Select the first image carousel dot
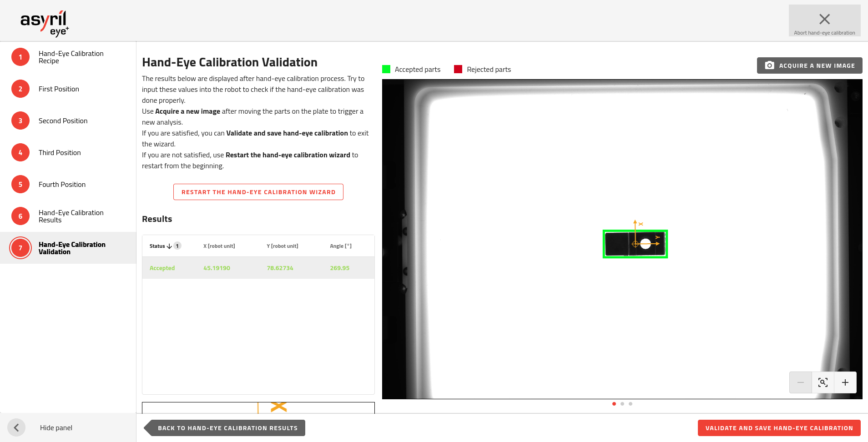Image resolution: width=868 pixels, height=442 pixels. (614, 404)
